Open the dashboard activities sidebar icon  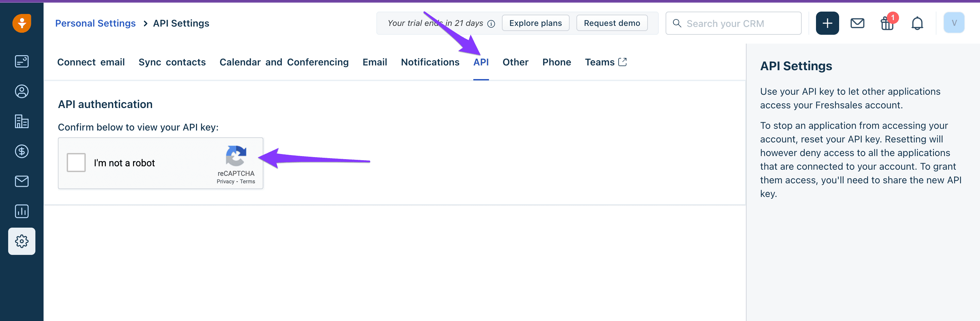(22, 61)
